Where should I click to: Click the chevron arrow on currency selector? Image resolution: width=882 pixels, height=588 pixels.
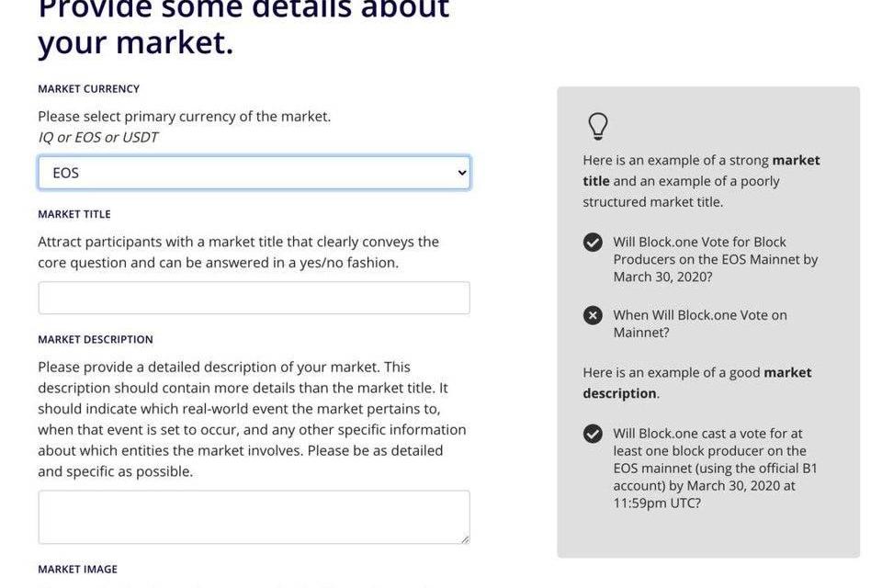click(461, 173)
